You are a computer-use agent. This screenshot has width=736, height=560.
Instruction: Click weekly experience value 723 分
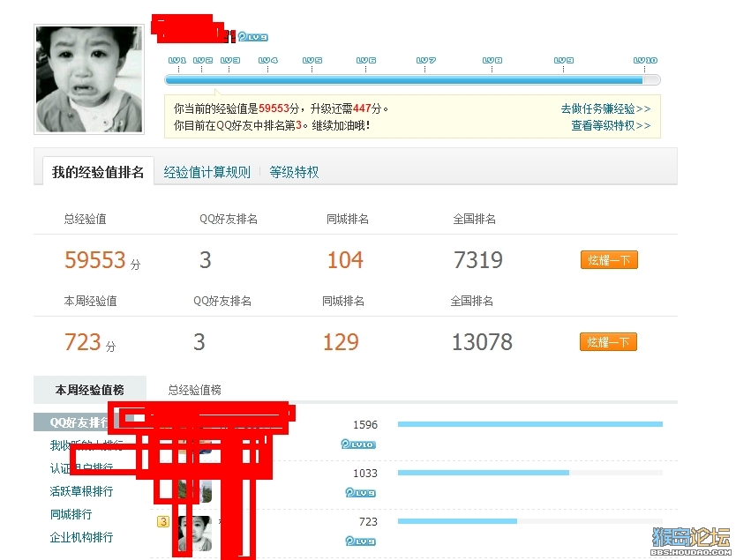(x=90, y=342)
